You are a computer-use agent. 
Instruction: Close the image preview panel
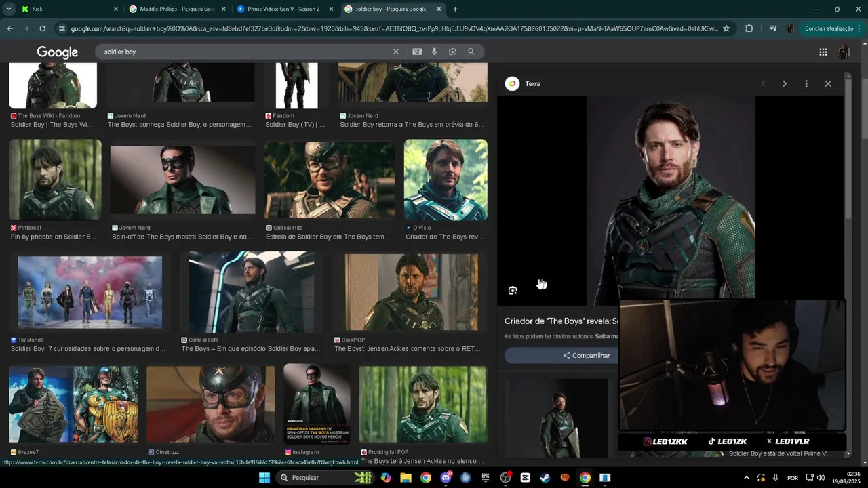(828, 83)
